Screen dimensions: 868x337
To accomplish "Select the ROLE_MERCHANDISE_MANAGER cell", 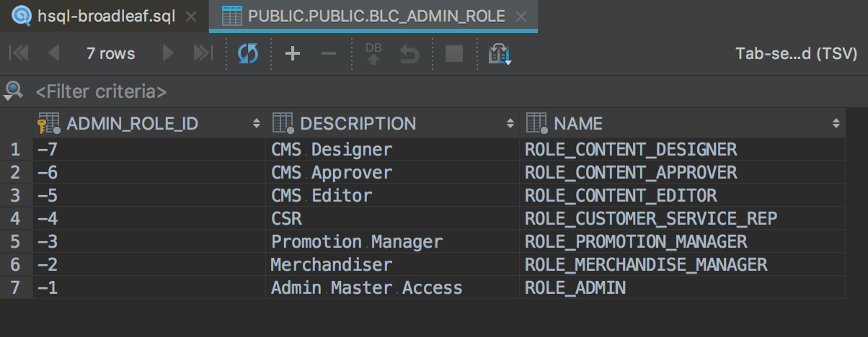I will point(683,265).
